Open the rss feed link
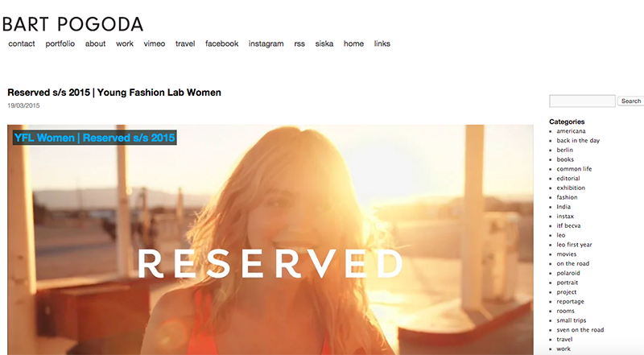Image resolution: width=644 pixels, height=355 pixels. coord(299,43)
